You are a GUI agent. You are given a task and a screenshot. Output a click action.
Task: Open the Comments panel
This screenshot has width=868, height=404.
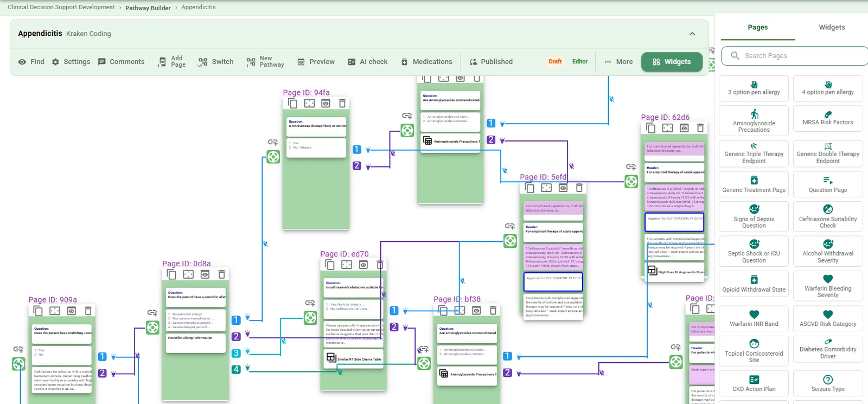[121, 62]
